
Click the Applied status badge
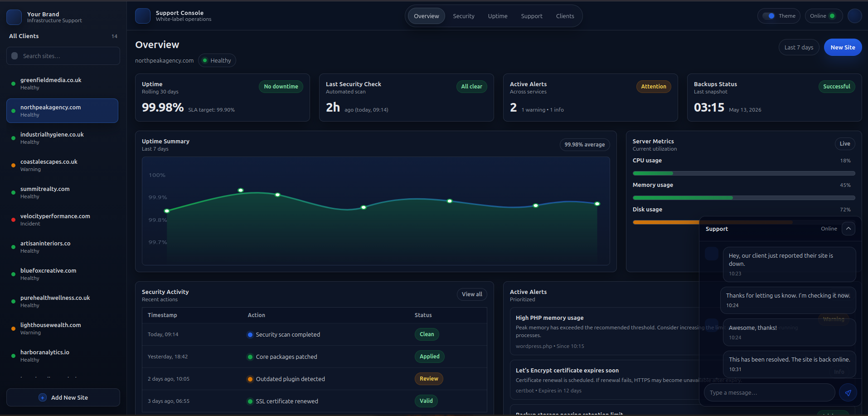coord(429,357)
